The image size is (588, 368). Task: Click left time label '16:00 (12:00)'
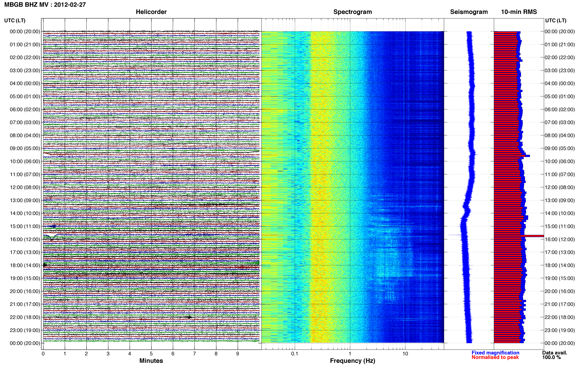pyautogui.click(x=25, y=239)
